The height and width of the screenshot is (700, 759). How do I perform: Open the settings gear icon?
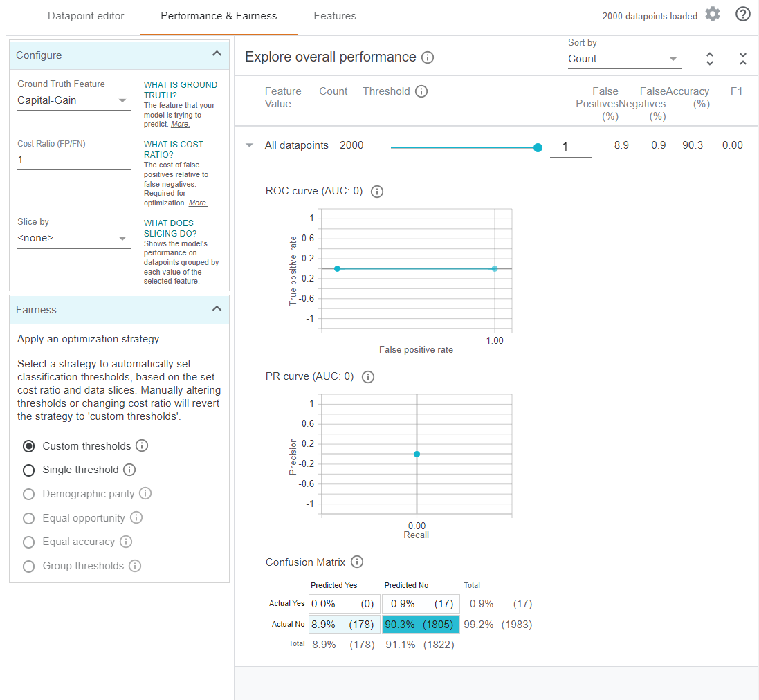click(x=713, y=15)
